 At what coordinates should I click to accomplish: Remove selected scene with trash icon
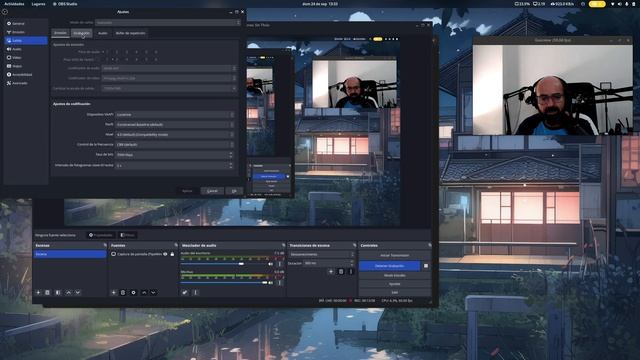pos(47,293)
